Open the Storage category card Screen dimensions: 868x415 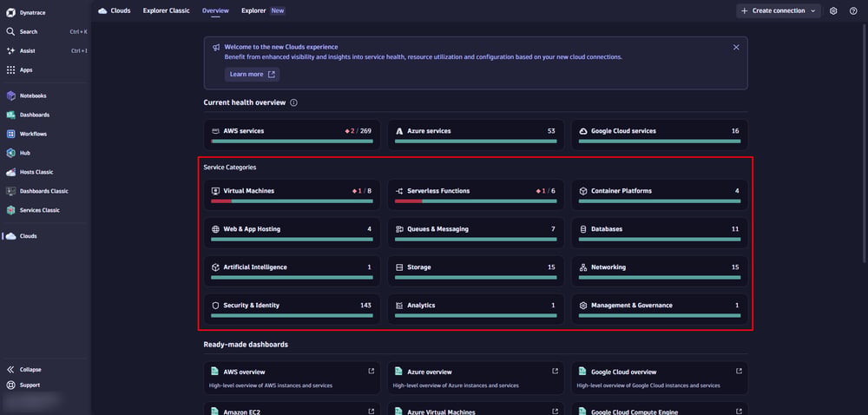point(476,271)
